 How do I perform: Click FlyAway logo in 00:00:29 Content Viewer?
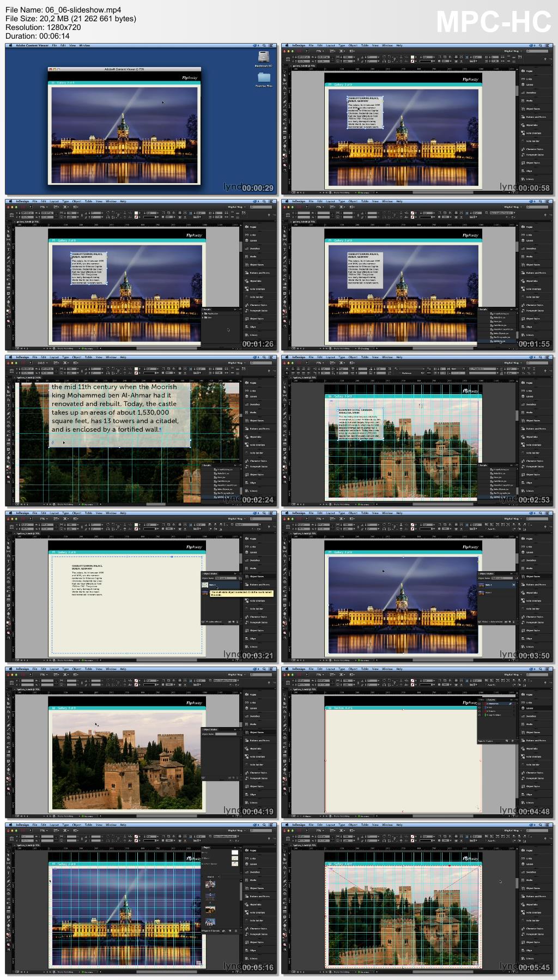pyautogui.click(x=190, y=77)
